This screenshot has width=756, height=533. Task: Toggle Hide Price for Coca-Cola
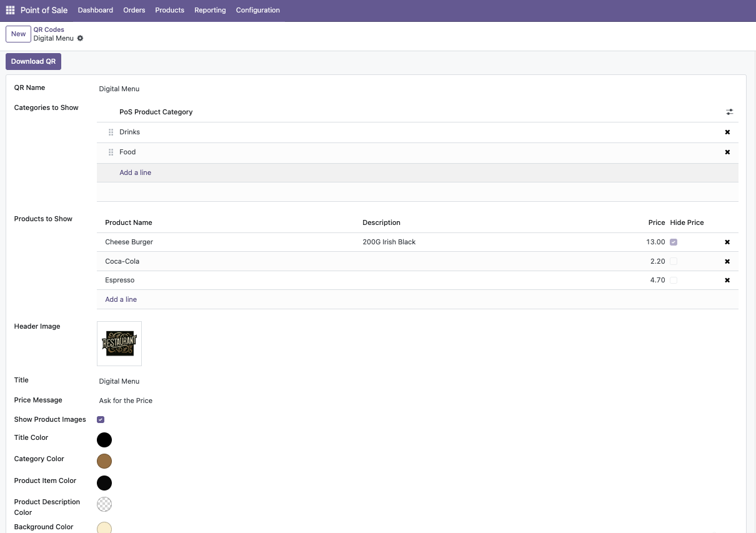(674, 261)
